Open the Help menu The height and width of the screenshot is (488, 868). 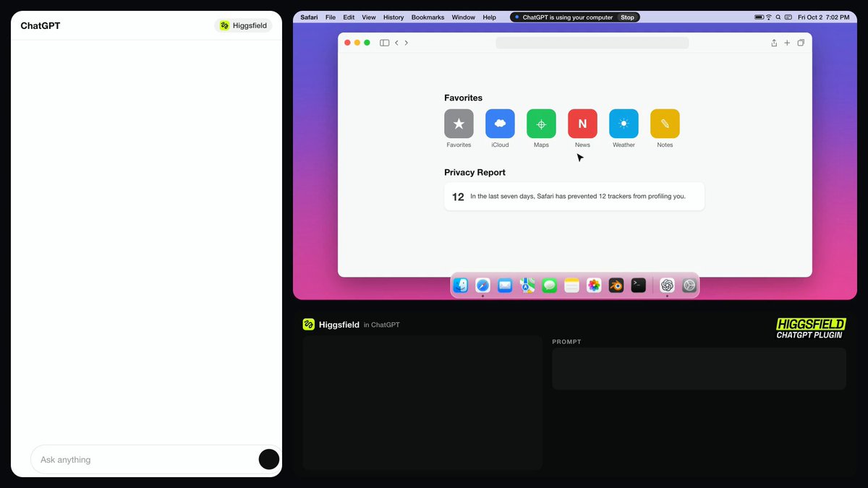click(x=490, y=17)
